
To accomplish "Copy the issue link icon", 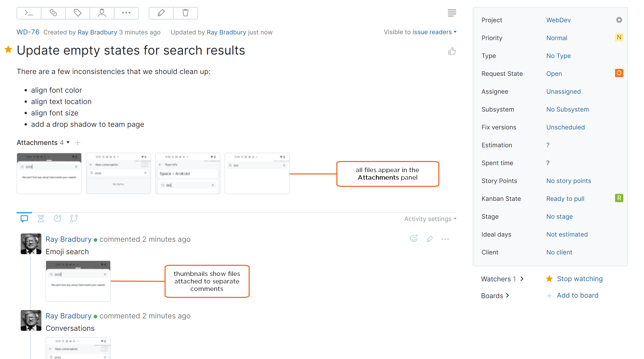I will click(x=53, y=13).
